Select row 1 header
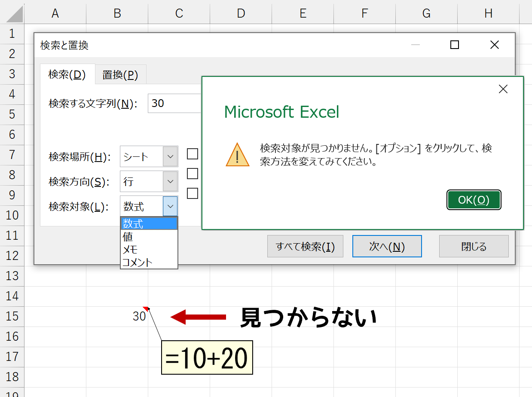Image resolution: width=532 pixels, height=397 pixels. tap(12, 34)
